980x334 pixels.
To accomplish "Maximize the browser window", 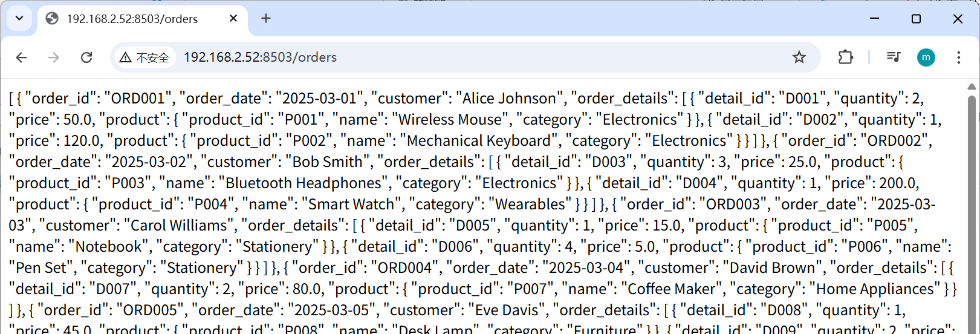I will coord(916,19).
